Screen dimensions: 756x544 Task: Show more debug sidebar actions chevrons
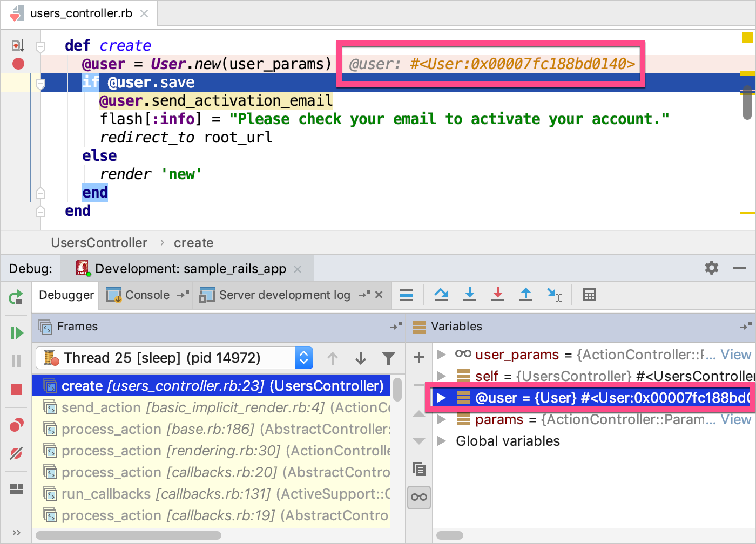pyautogui.click(x=16, y=533)
